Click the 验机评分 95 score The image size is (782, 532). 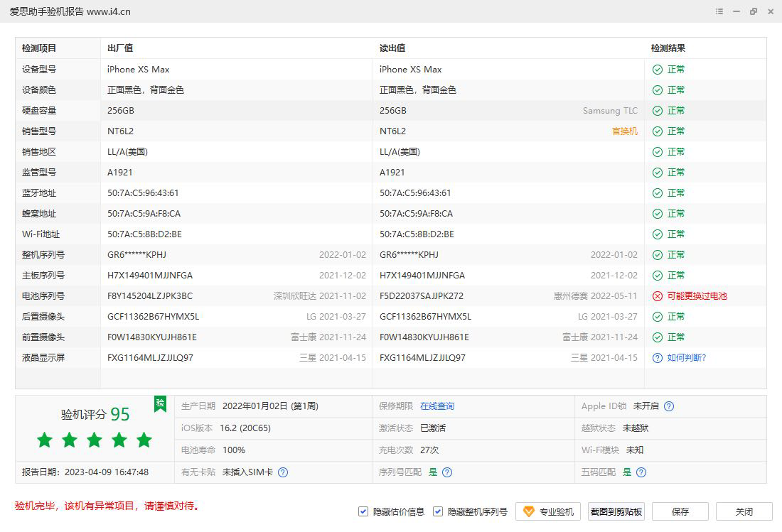pos(95,414)
